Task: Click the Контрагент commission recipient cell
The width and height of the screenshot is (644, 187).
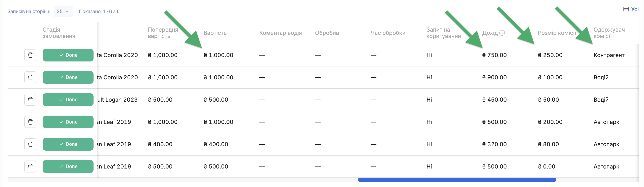Action: [x=609, y=55]
